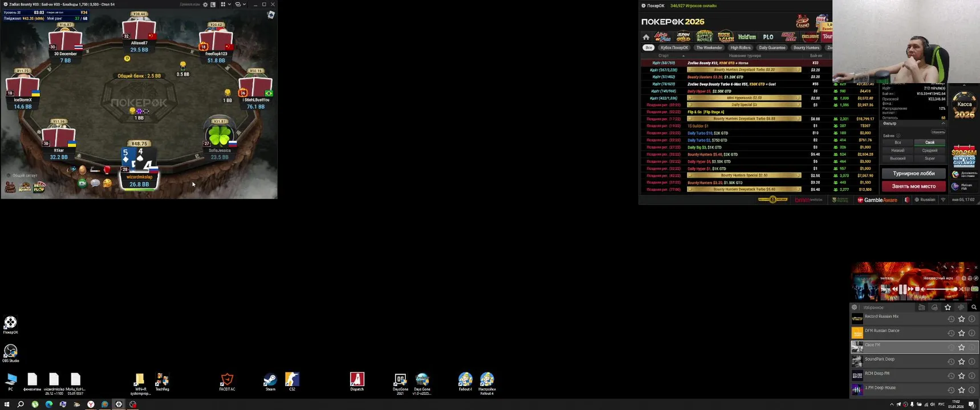Open the Exclusive games tab
The image size is (980, 410).
coord(810,37)
